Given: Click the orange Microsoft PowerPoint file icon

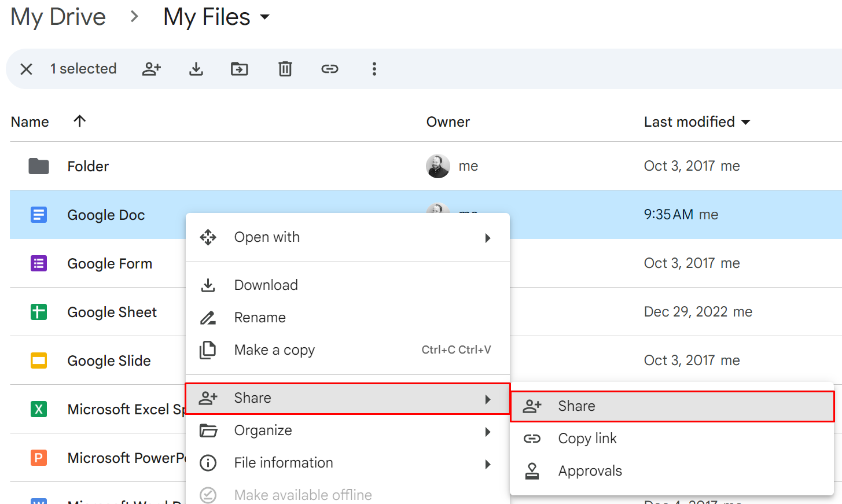Looking at the screenshot, I should pyautogui.click(x=39, y=458).
